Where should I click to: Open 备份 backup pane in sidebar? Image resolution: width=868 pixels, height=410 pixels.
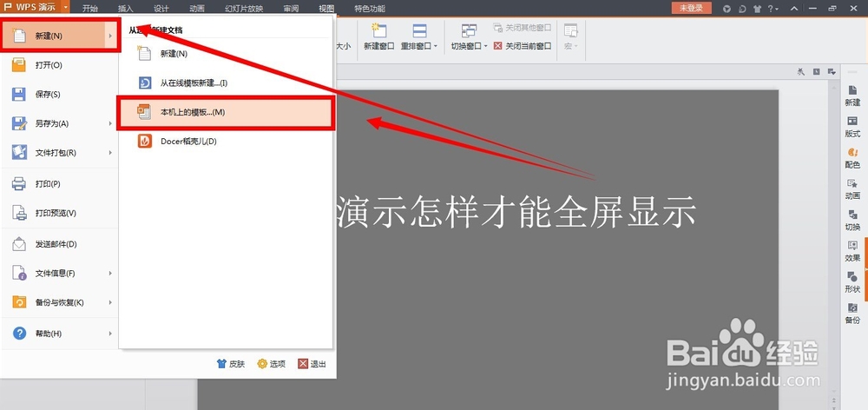(x=852, y=313)
